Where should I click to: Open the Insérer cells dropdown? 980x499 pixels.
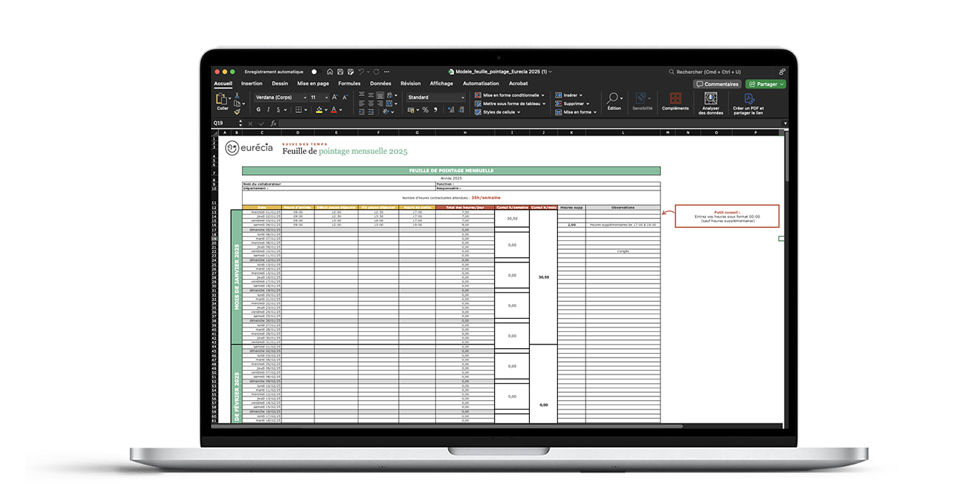tap(569, 95)
